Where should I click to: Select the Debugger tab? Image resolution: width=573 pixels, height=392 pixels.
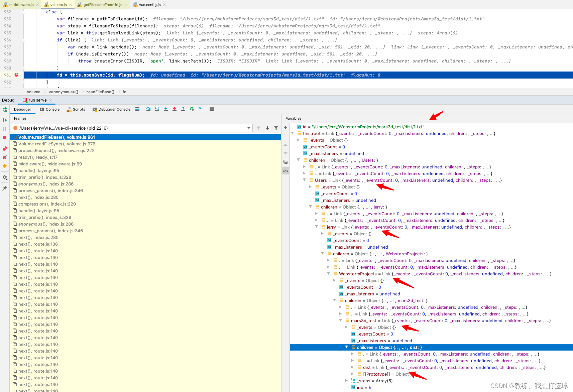coord(22,109)
